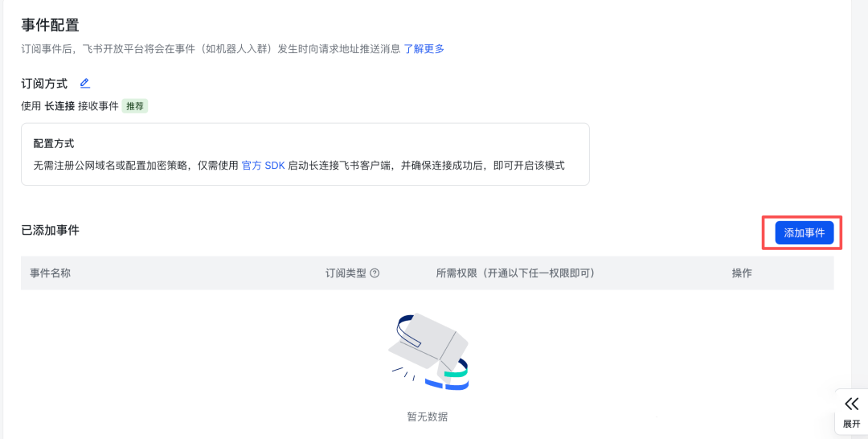Click the double-chevron icon above 展开
The height and width of the screenshot is (439, 868).
click(x=851, y=404)
